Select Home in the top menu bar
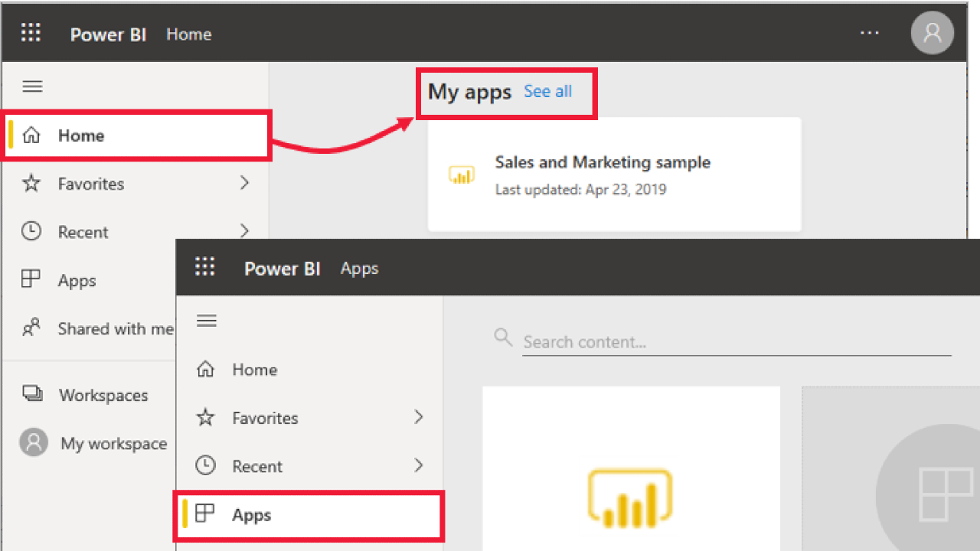This screenshot has width=980, height=551. pos(188,34)
